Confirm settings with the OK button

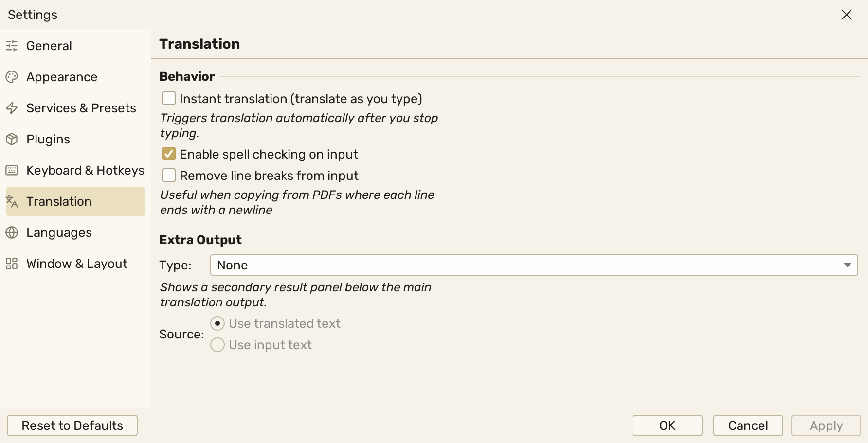point(667,425)
